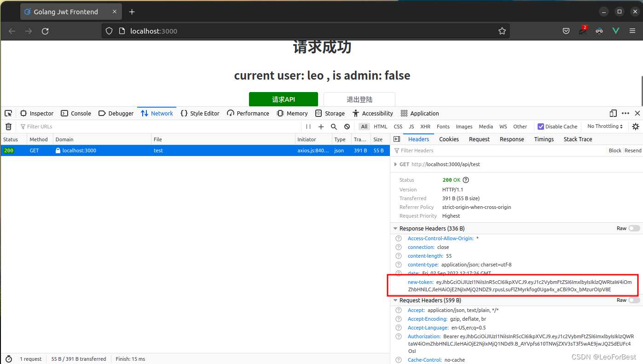Screen dimensions: 643x364
Task: Select the test request row
Action: coord(195,150)
